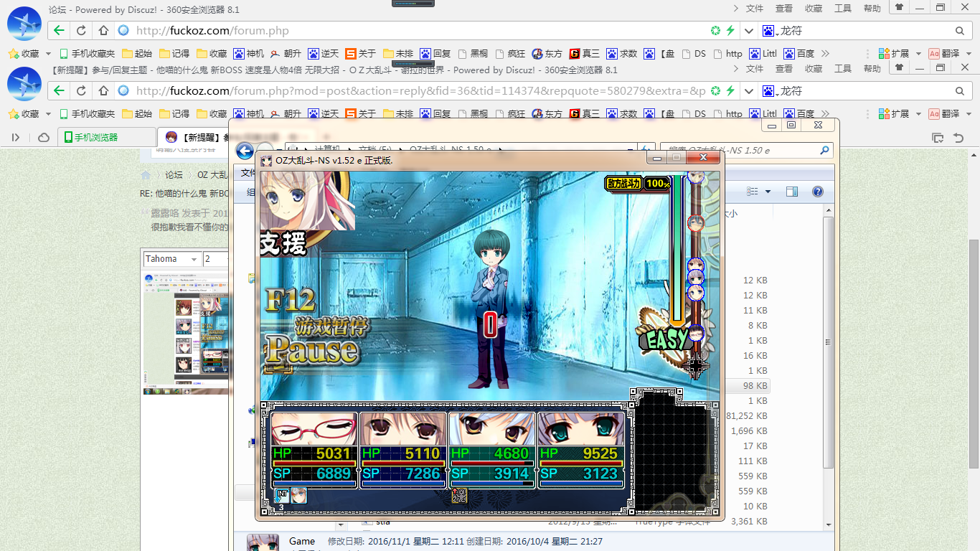980x551 pixels.
Task: Open the 露露咯 user profile link
Action: click(x=164, y=213)
